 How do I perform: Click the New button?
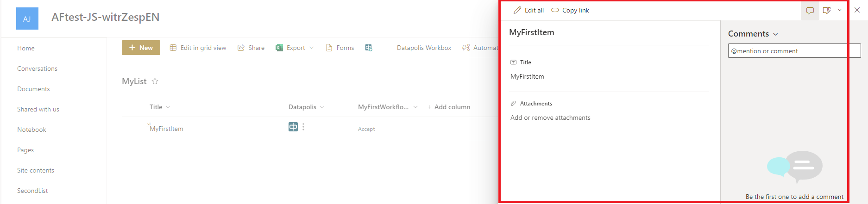141,48
